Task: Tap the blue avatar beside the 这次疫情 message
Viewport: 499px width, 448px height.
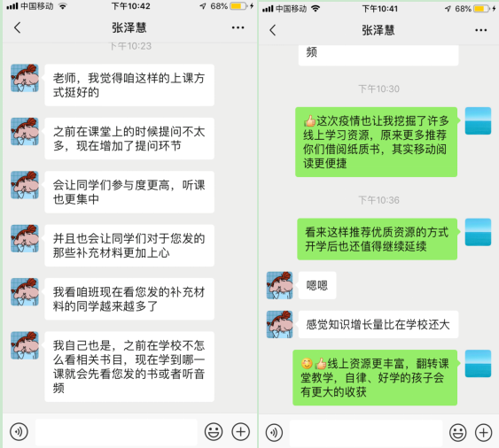Action: (478, 120)
